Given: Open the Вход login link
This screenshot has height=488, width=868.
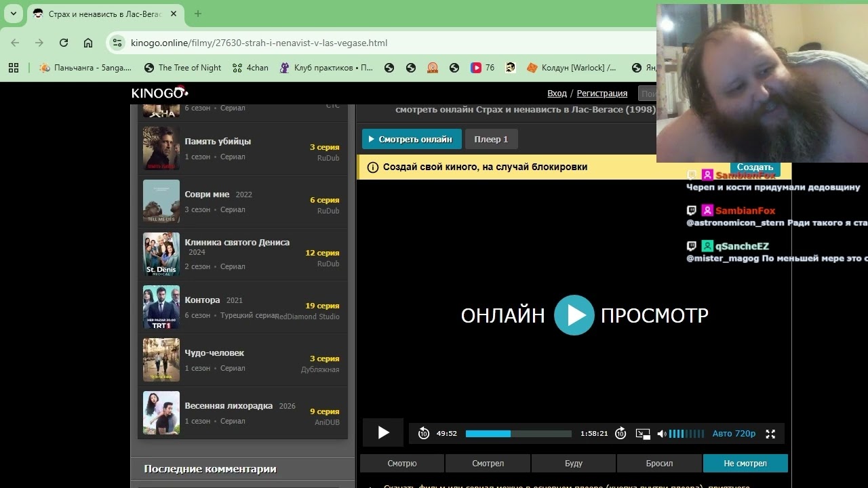Looking at the screenshot, I should (x=557, y=94).
